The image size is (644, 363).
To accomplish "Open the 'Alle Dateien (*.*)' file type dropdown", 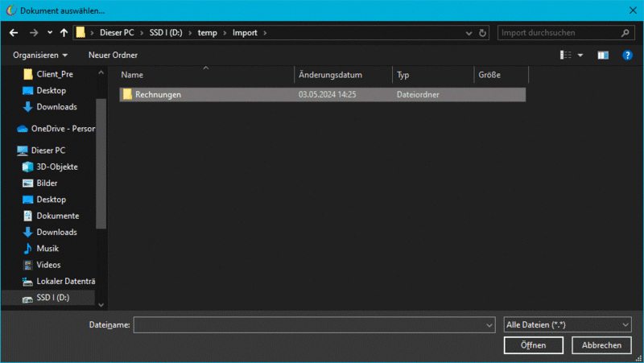I will pyautogui.click(x=568, y=325).
